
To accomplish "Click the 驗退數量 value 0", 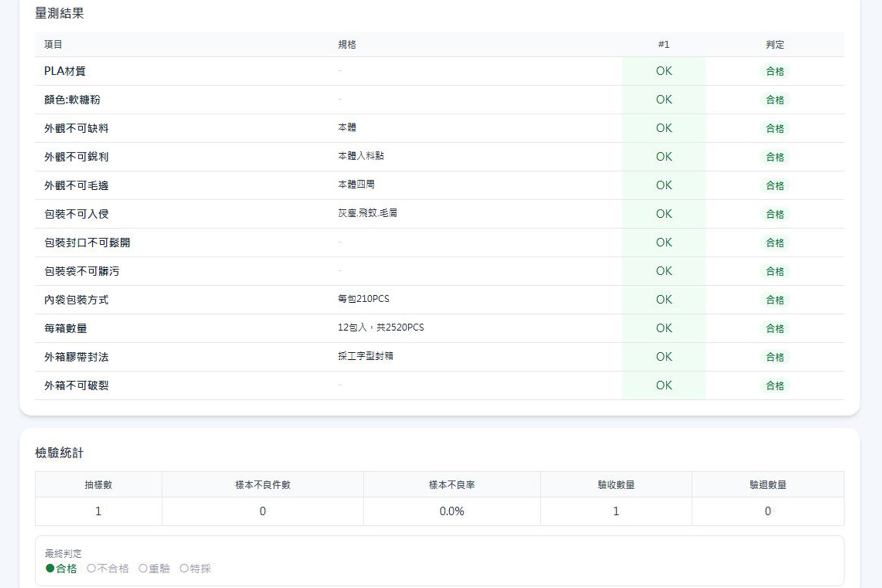I will [x=768, y=511].
